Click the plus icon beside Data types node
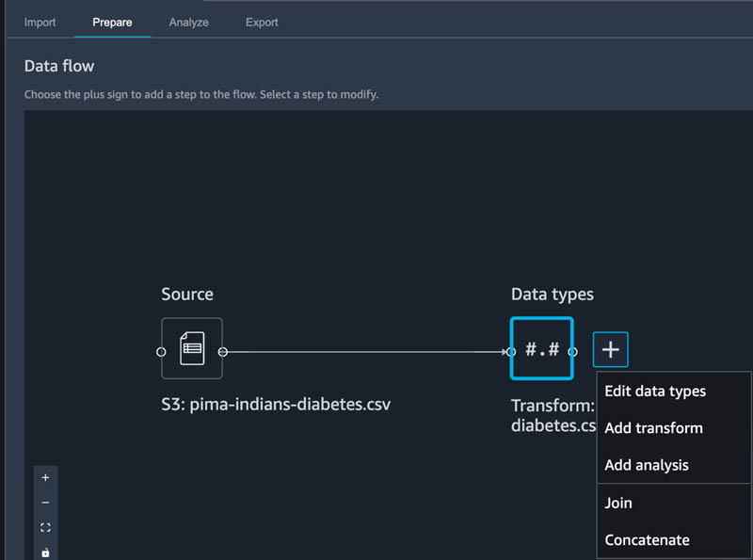Viewport: 753px width, 560px height. (x=610, y=349)
